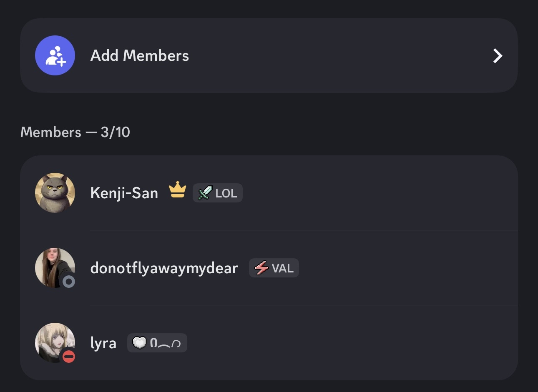This screenshot has height=392, width=538.
Task: Click the gray offline status indicator
Action: click(69, 282)
